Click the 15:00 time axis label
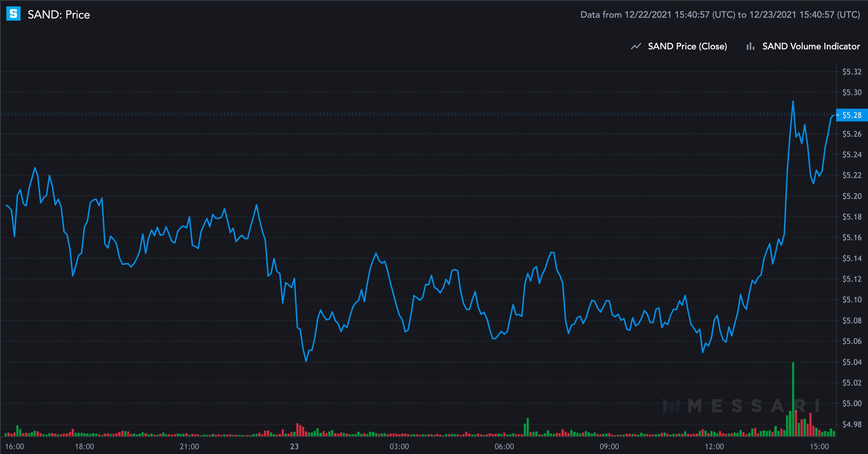This screenshot has height=454, width=868. coord(819,447)
